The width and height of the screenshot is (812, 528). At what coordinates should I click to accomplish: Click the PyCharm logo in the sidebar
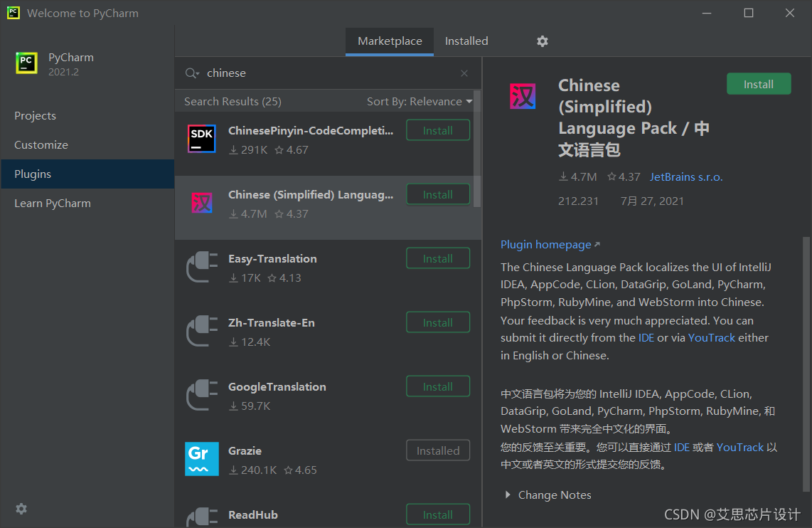coord(26,63)
